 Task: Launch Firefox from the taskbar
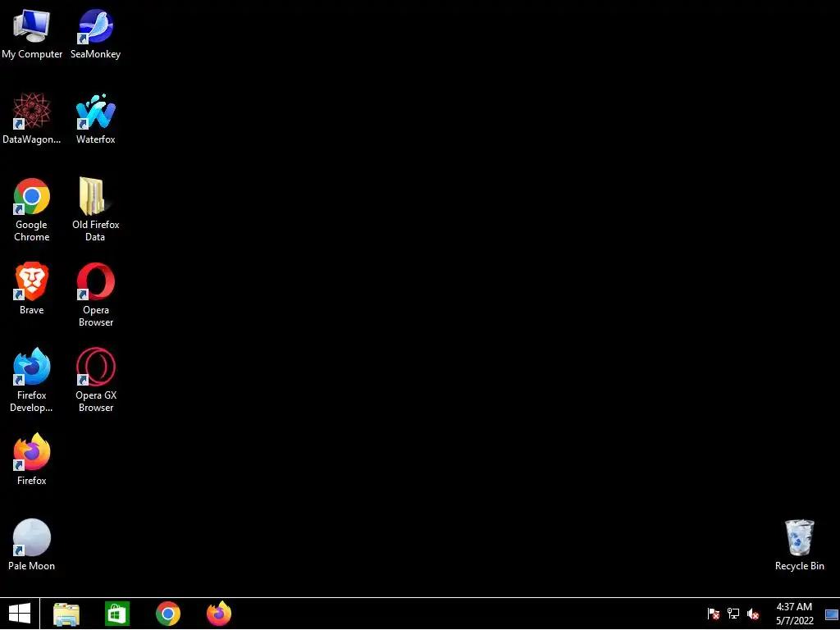[219, 614]
